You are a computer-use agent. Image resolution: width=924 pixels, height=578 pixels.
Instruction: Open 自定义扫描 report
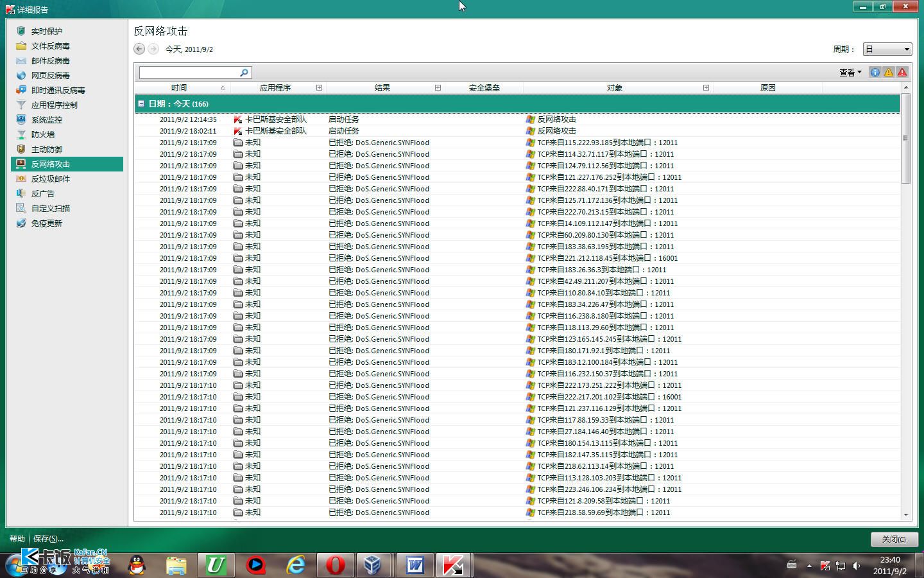pyautogui.click(x=50, y=208)
